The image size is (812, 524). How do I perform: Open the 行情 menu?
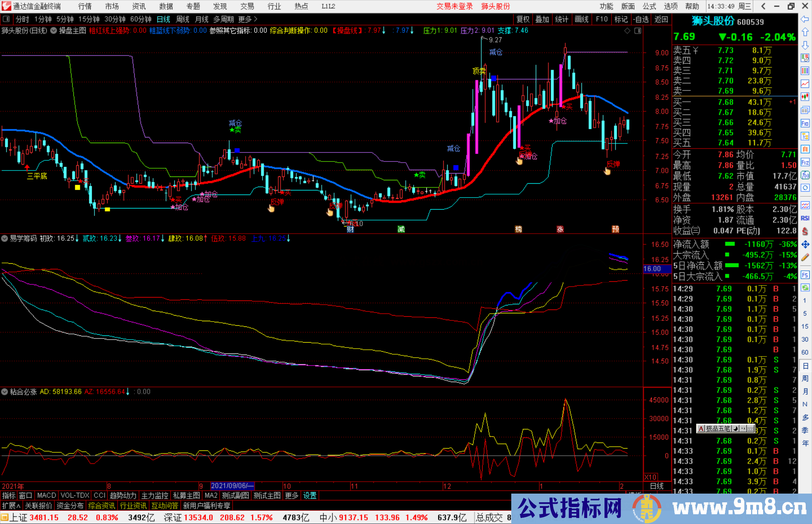[85, 6]
